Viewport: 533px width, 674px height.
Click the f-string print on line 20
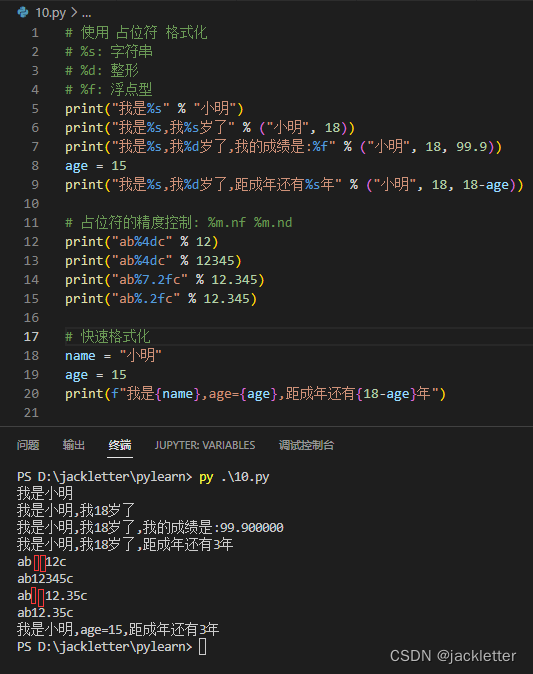click(x=256, y=394)
